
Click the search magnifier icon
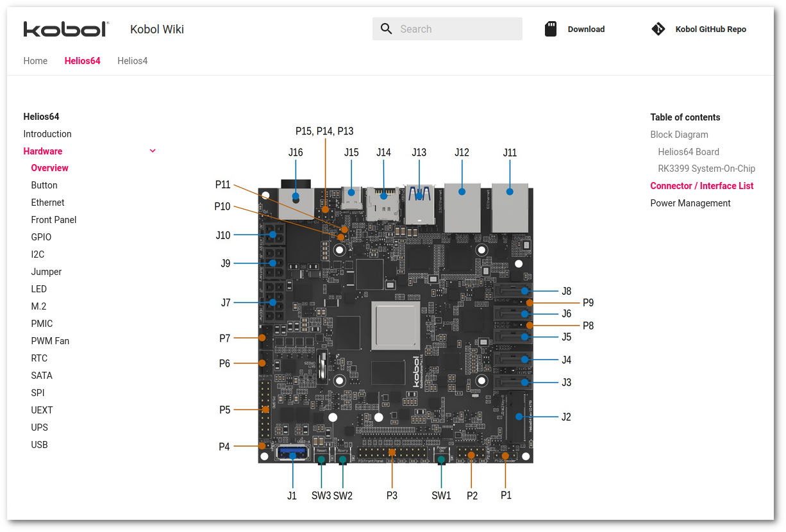386,29
